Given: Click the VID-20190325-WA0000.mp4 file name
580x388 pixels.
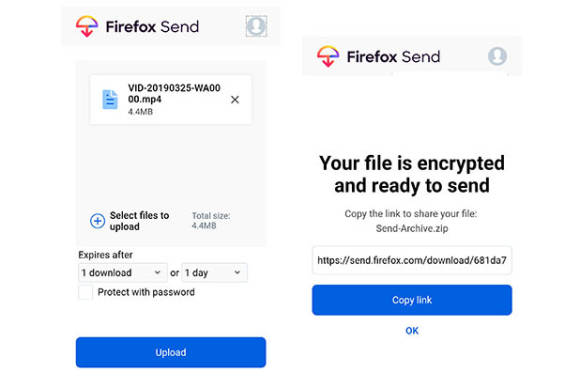Looking at the screenshot, I should (174, 94).
